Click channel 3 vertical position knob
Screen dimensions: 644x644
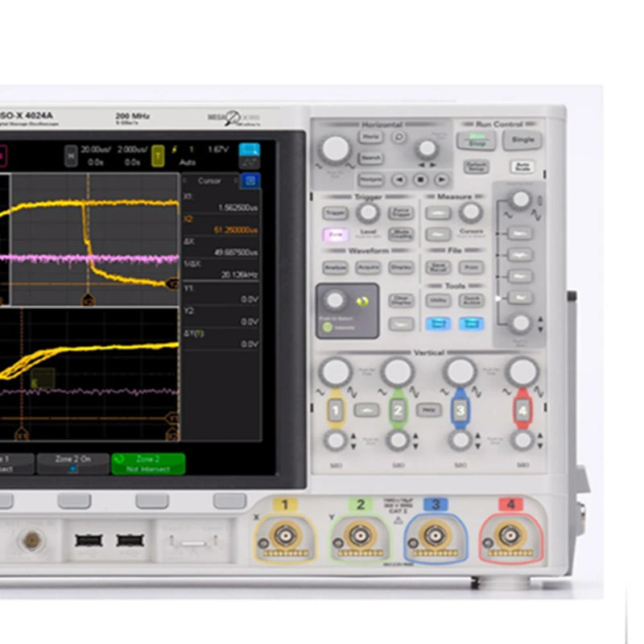(x=460, y=440)
